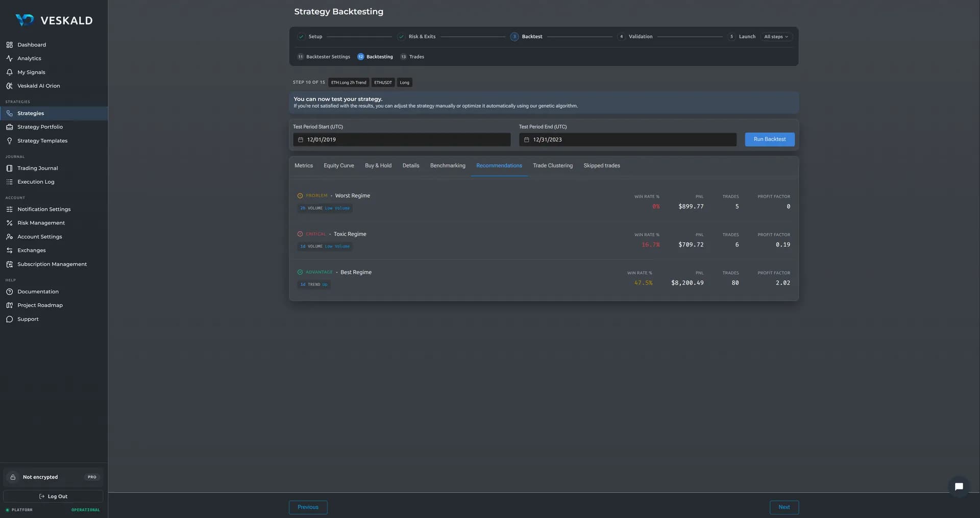Select the Recommendations tab

point(499,166)
